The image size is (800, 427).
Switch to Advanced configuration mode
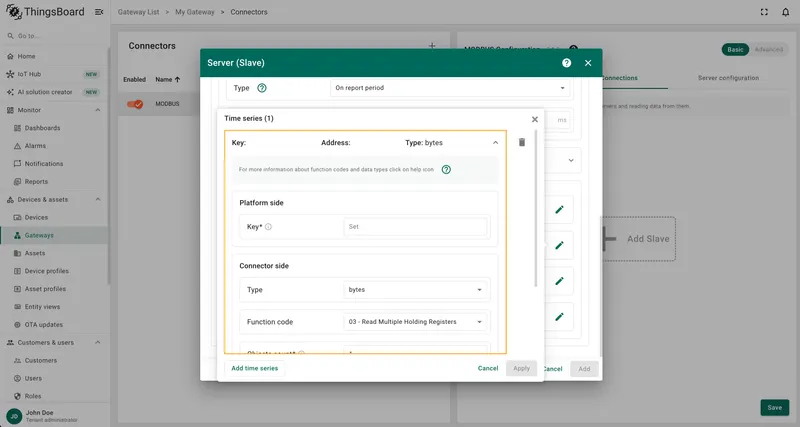768,49
